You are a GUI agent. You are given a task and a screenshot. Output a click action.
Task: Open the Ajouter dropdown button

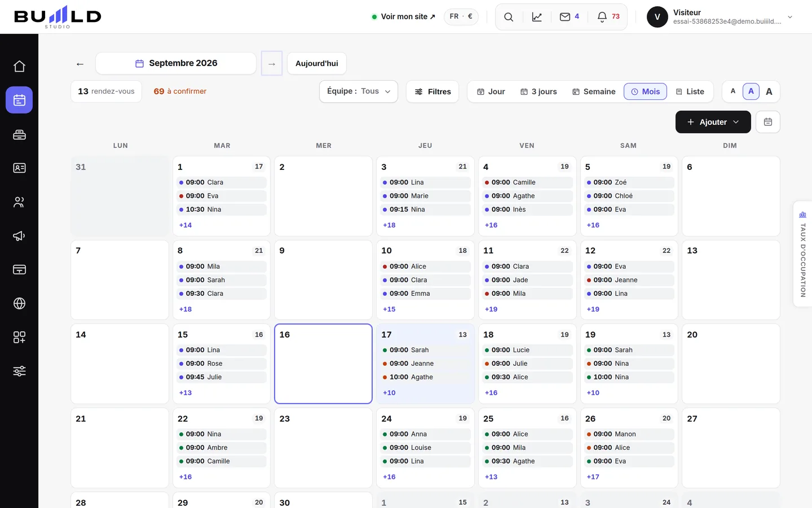(713, 122)
